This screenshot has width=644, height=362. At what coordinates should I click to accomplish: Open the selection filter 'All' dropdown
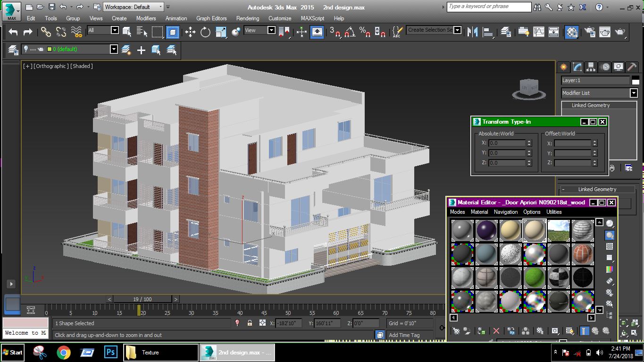[115, 30]
